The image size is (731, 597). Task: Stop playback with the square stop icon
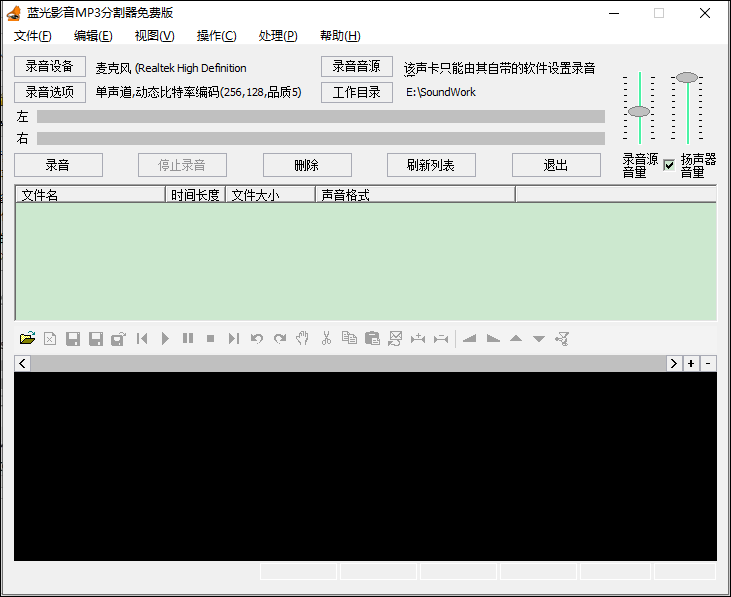(211, 339)
